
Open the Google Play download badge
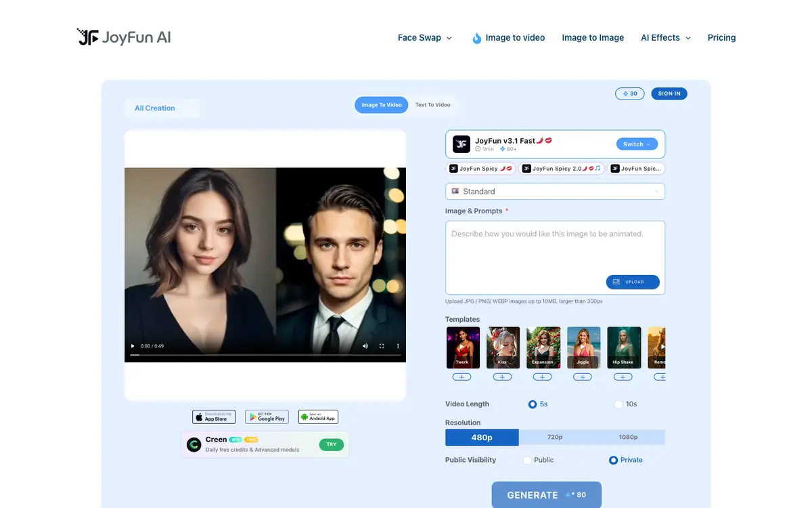coord(267,417)
